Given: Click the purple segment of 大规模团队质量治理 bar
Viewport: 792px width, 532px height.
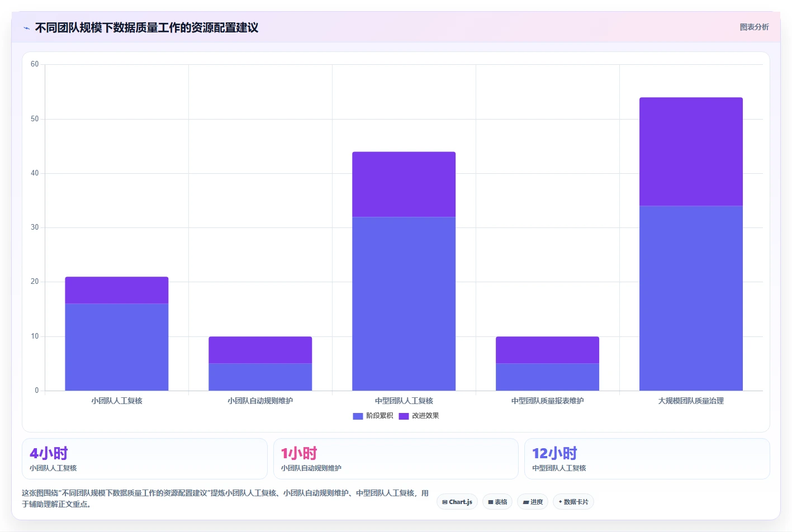Looking at the screenshot, I should 691,152.
